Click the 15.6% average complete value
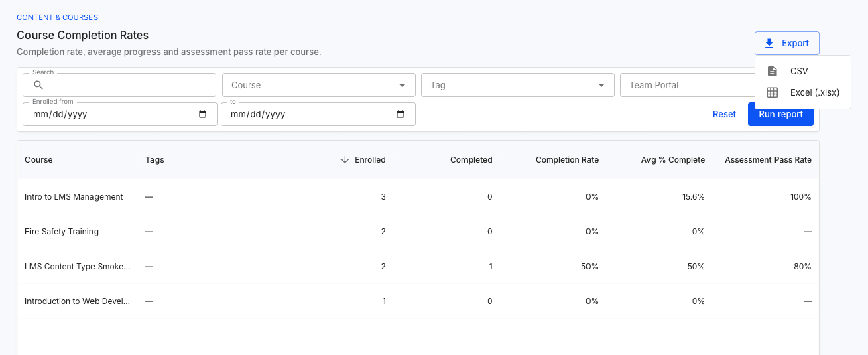 (693, 197)
